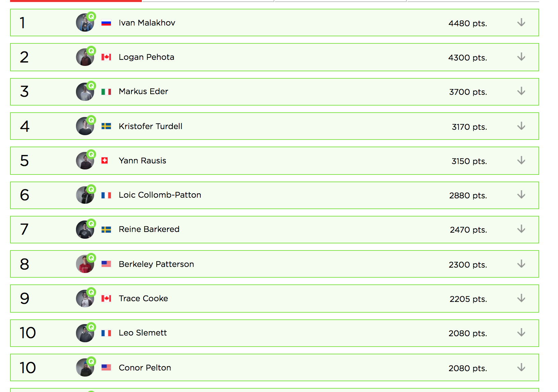
Task: Click Reine Barkered's avatar photo
Action: click(85, 230)
